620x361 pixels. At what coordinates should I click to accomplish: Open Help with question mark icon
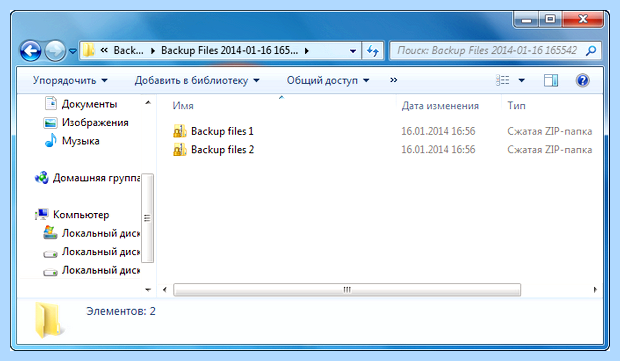click(x=582, y=80)
